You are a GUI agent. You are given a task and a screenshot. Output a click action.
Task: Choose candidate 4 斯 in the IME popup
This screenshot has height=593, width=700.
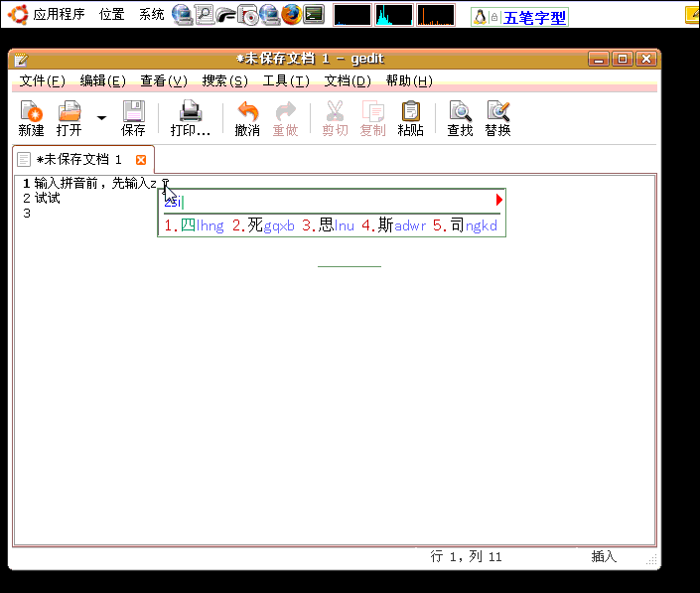394,225
